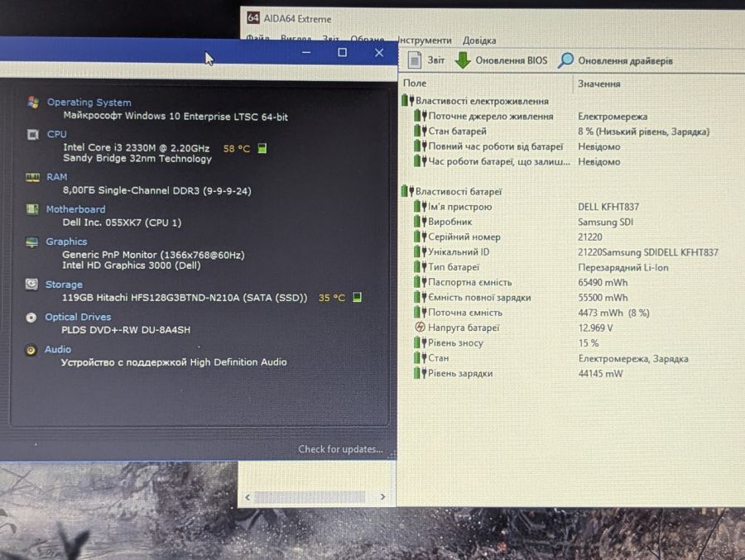Select the Паспортна ємність row
The height and width of the screenshot is (560, 745).
click(x=521, y=282)
